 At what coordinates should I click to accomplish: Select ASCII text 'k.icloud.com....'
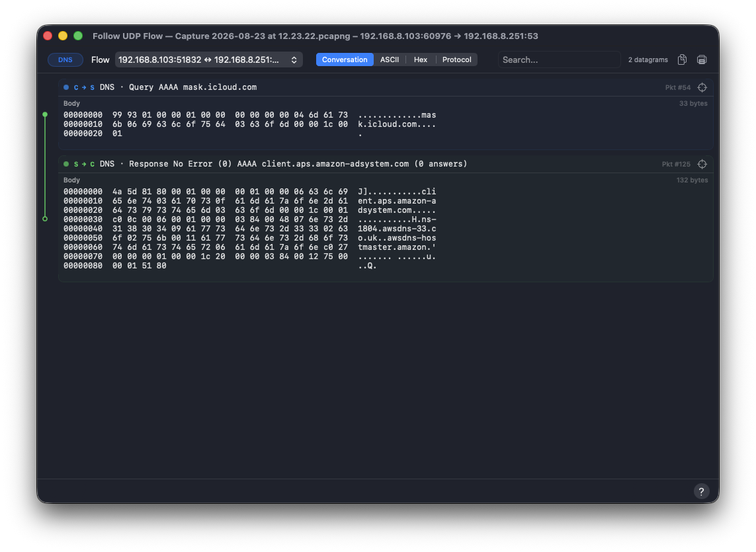tap(396, 124)
